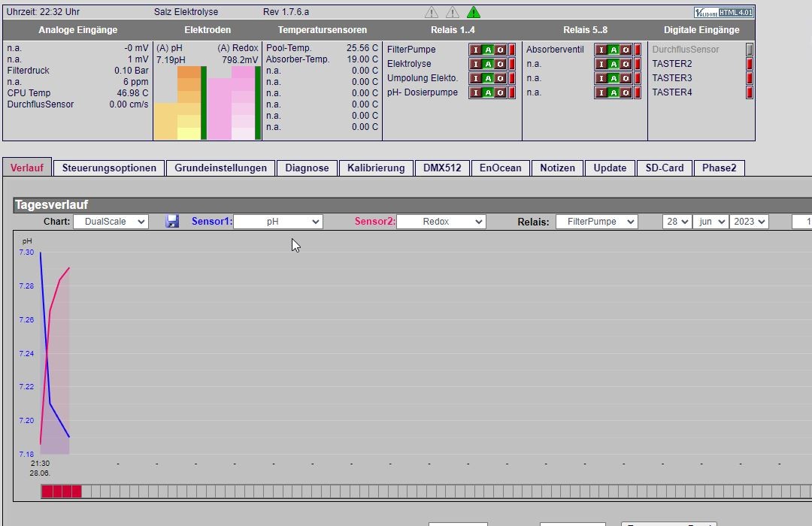Switch to the Phase2 tab

click(x=720, y=168)
